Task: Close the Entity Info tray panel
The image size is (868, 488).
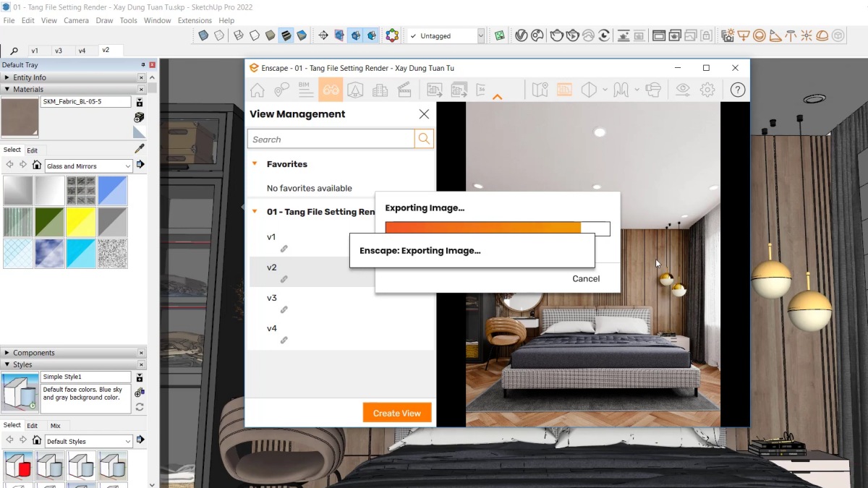Action: (142, 77)
